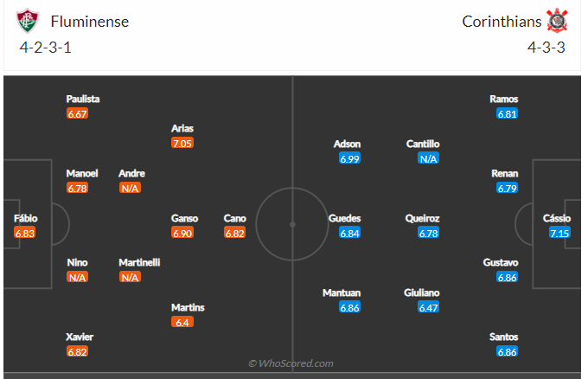Click player name Paulista
The height and width of the screenshot is (379, 588).
[82, 99]
